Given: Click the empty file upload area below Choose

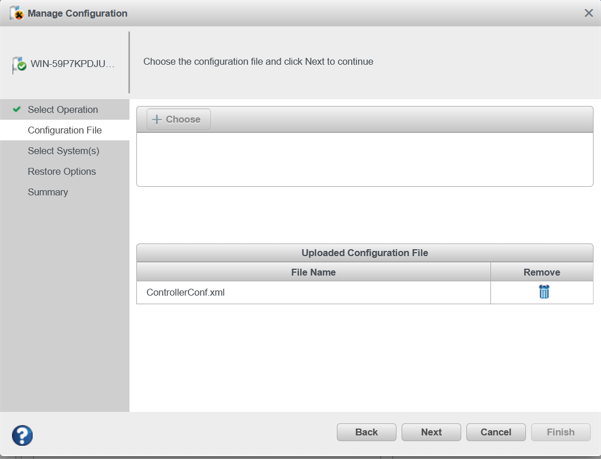Looking at the screenshot, I should click(x=364, y=158).
